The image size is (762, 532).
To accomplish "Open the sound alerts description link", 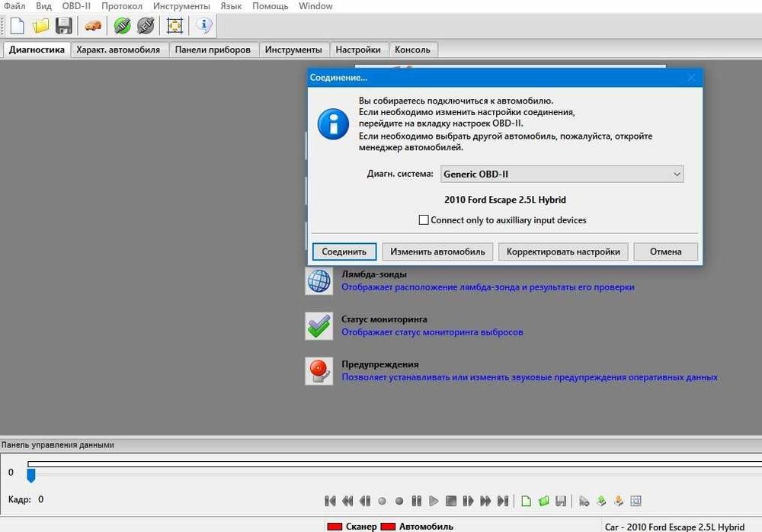I will tap(530, 377).
